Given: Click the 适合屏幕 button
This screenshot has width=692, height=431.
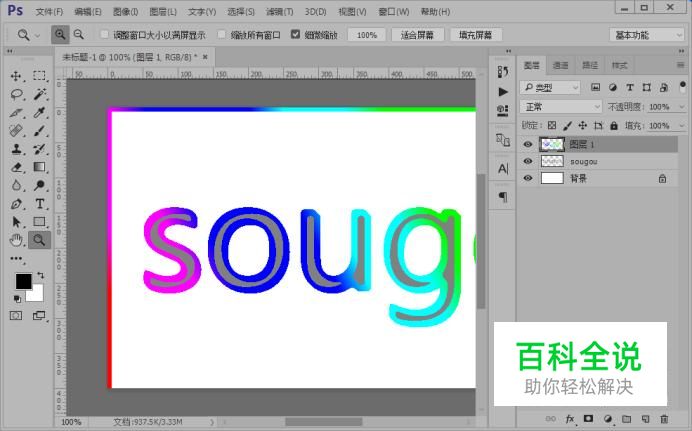Looking at the screenshot, I should pyautogui.click(x=417, y=35).
